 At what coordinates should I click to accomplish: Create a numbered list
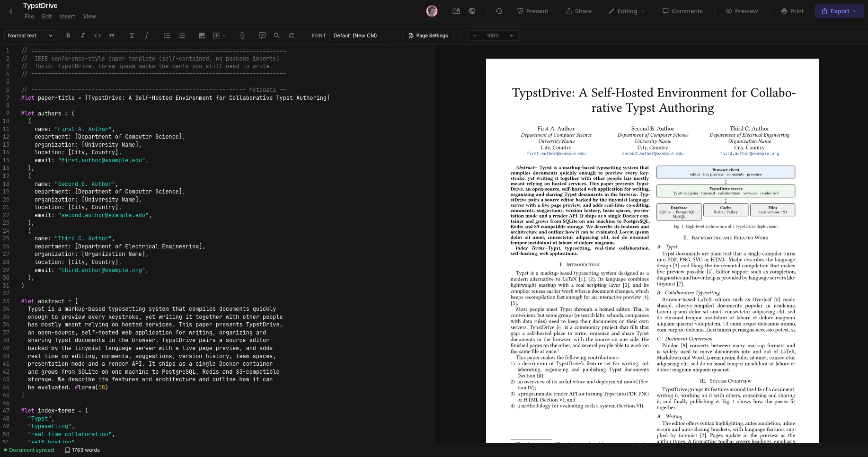[182, 35]
